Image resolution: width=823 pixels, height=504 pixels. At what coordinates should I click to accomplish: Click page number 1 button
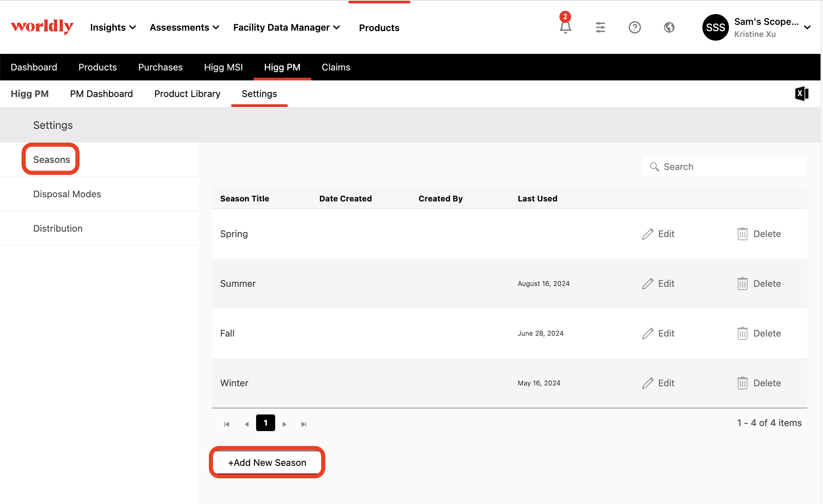(x=266, y=423)
